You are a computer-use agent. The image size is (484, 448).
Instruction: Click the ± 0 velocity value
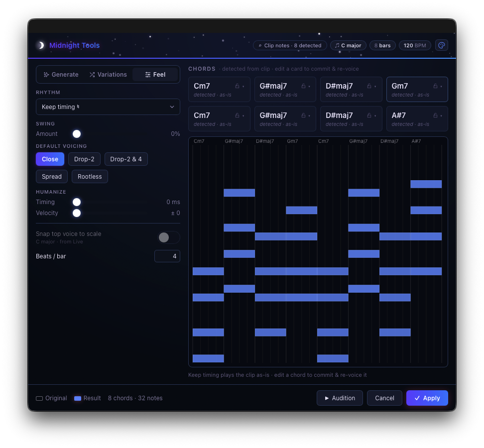pyautogui.click(x=175, y=213)
